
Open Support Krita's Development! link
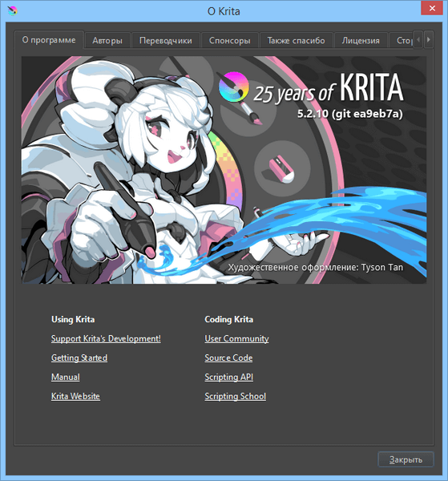[x=106, y=338]
